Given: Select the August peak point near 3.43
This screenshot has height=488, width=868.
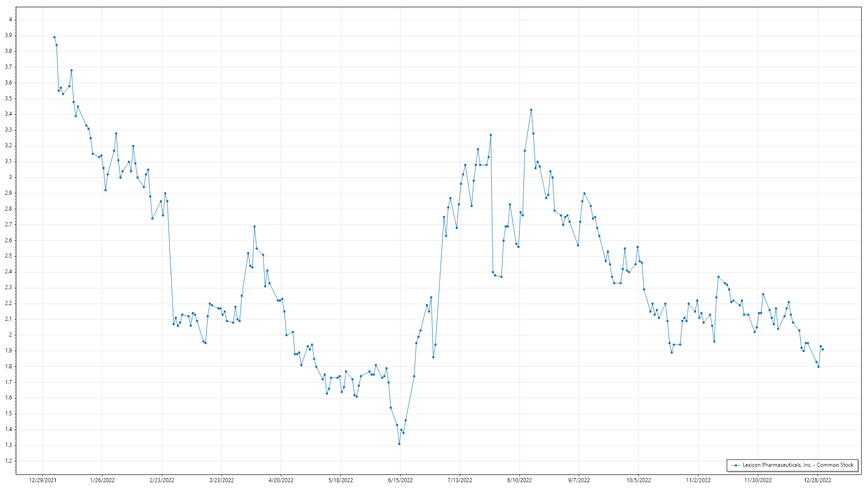Looking at the screenshot, I should [x=531, y=110].
